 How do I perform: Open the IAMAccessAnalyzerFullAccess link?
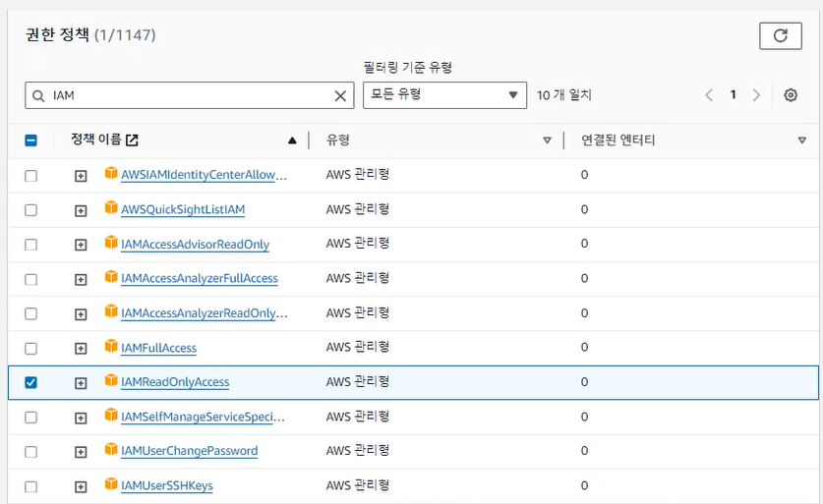(x=200, y=278)
